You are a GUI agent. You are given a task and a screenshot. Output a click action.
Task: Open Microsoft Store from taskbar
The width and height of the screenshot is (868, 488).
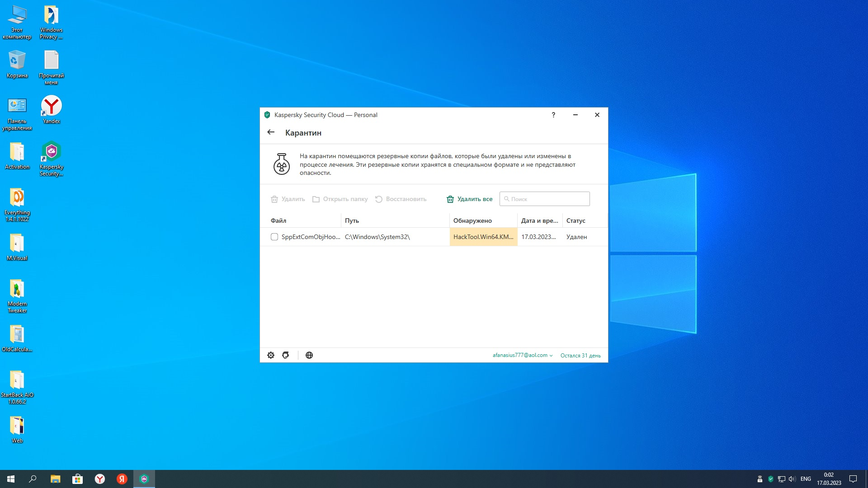click(x=78, y=479)
